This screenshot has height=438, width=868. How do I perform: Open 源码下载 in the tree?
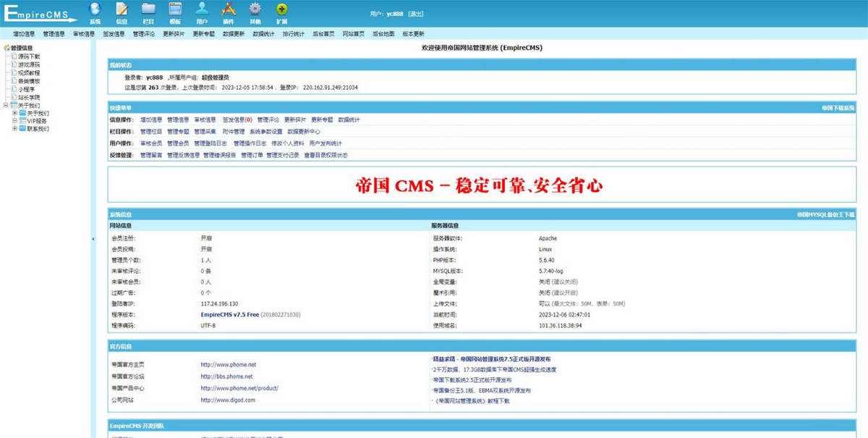point(29,56)
